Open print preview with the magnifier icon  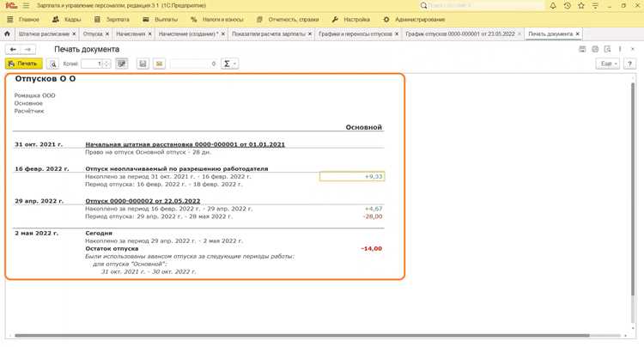(x=52, y=64)
